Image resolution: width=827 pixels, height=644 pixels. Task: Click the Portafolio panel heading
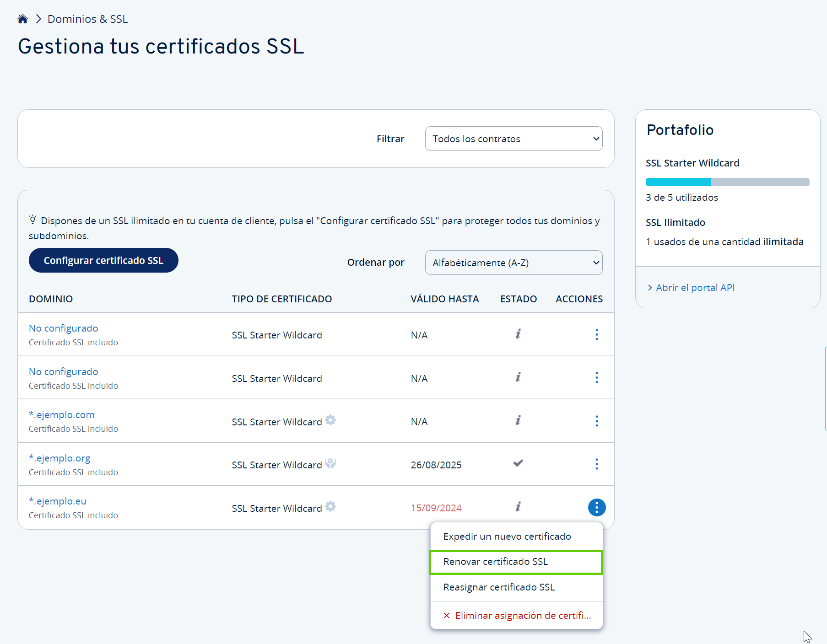(x=680, y=130)
